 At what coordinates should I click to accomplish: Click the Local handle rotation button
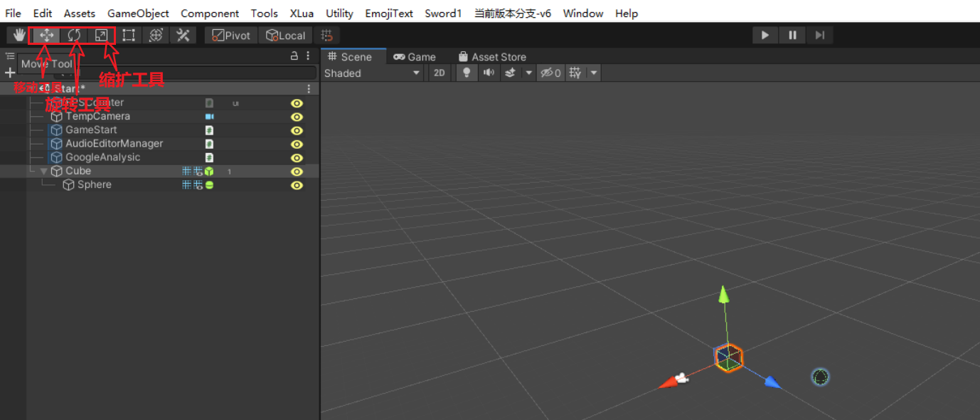click(x=285, y=35)
